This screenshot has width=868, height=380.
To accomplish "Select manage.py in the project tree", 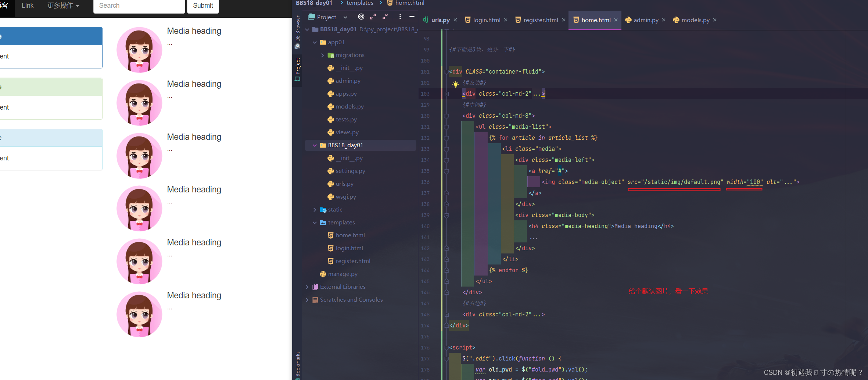I will click(x=342, y=274).
